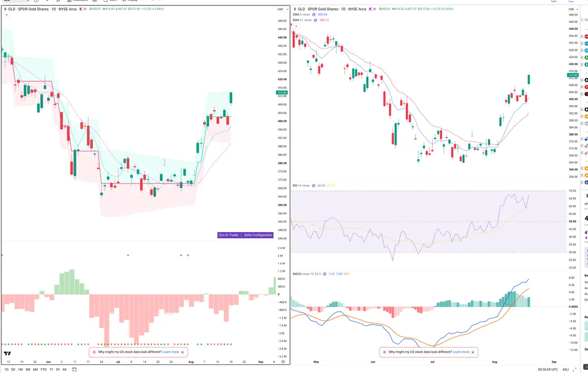Click the RSI refresh icon

tap(314, 186)
